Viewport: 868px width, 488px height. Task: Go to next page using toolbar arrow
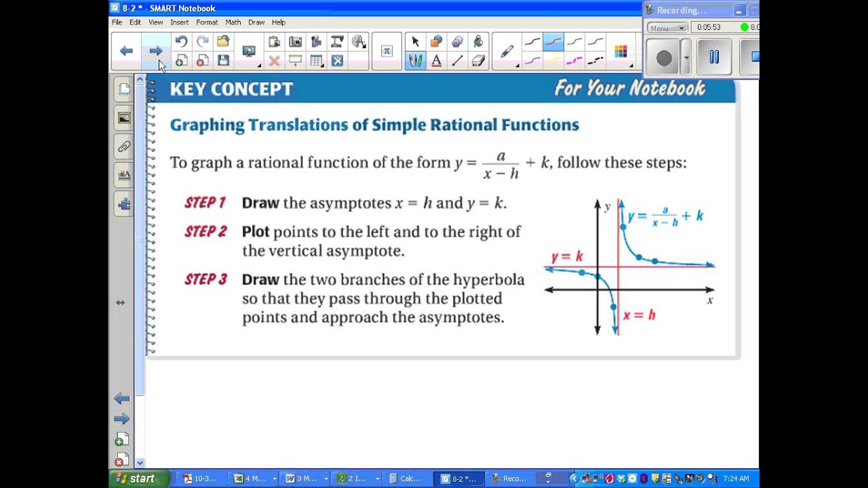(155, 51)
